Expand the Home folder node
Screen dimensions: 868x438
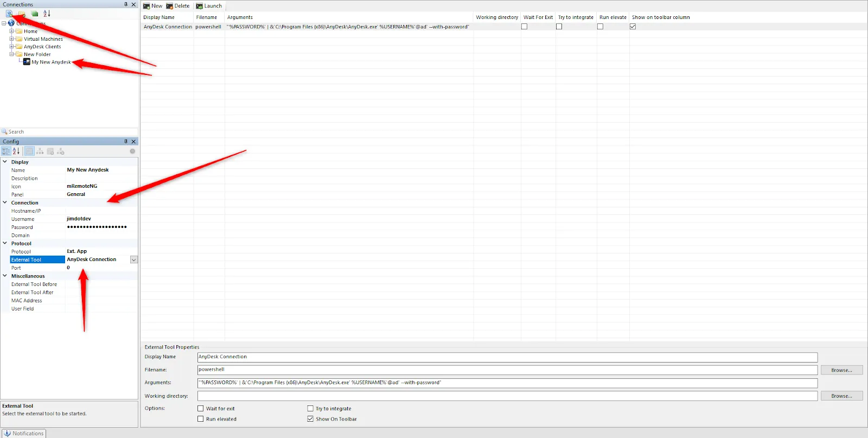[11, 31]
